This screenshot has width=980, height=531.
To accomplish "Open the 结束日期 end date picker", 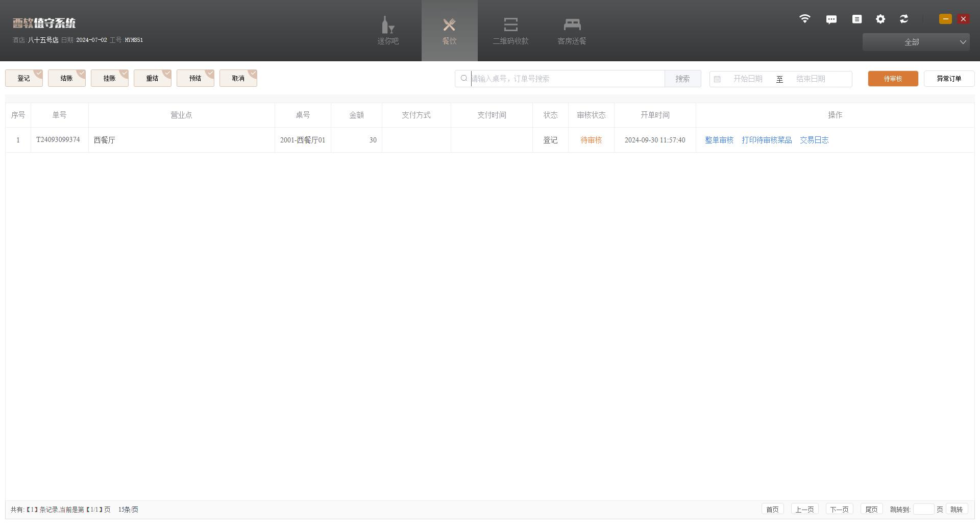I will tap(810, 79).
